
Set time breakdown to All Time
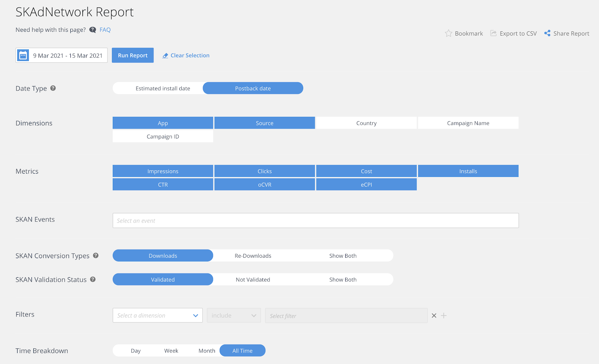pos(243,351)
